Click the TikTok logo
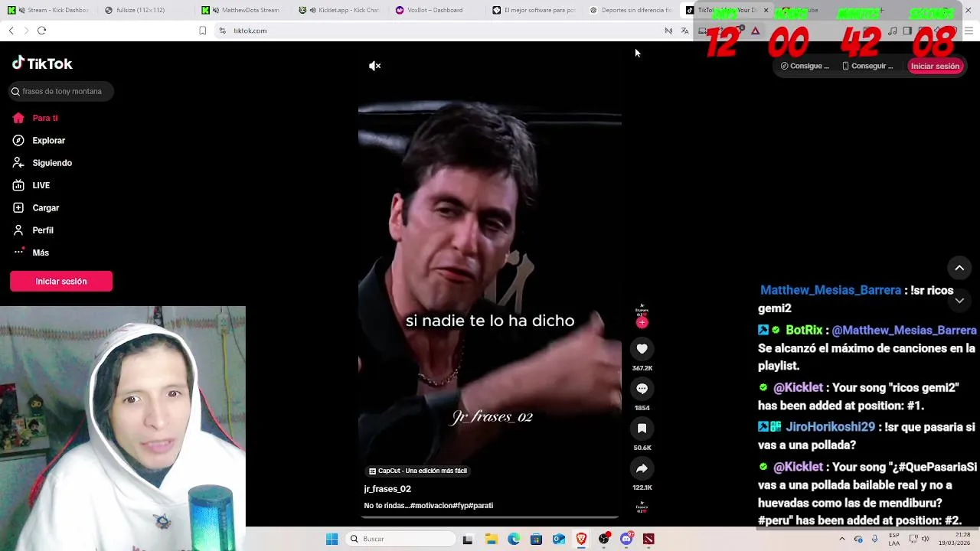Image resolution: width=980 pixels, height=551 pixels. click(43, 64)
